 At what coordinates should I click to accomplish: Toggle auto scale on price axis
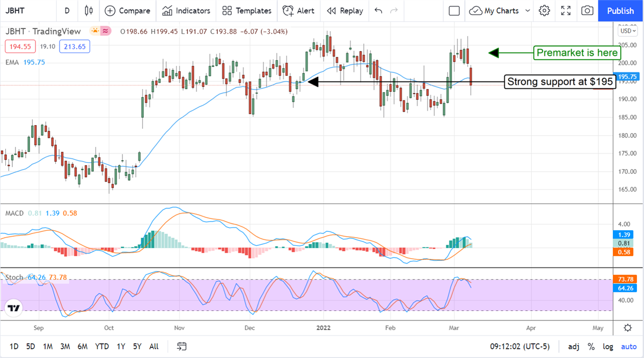[628, 346]
